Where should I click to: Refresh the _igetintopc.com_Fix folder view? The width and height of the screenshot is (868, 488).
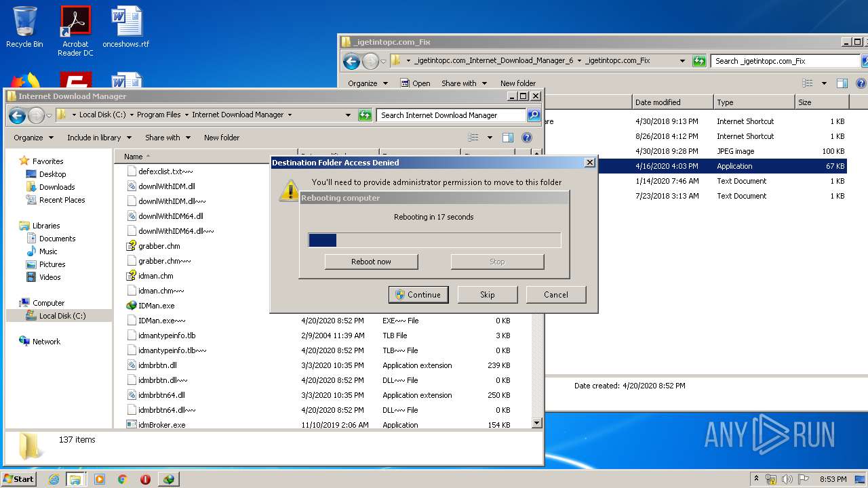pyautogui.click(x=699, y=61)
